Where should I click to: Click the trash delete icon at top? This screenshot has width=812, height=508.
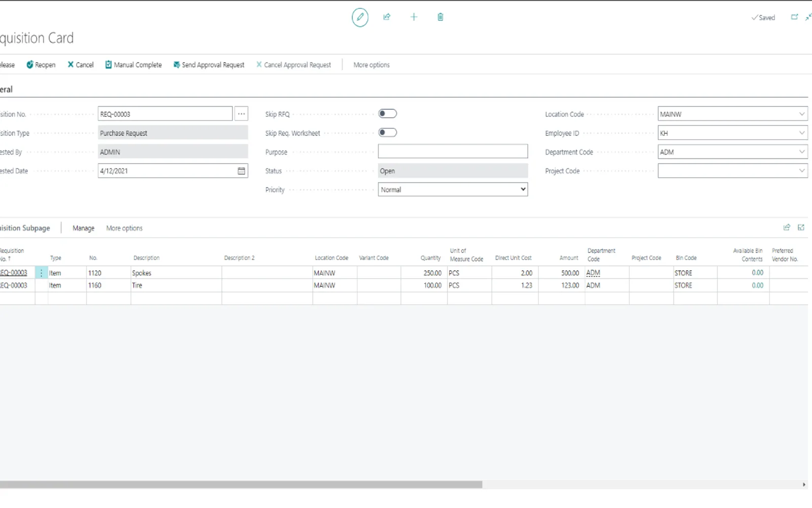click(x=440, y=17)
